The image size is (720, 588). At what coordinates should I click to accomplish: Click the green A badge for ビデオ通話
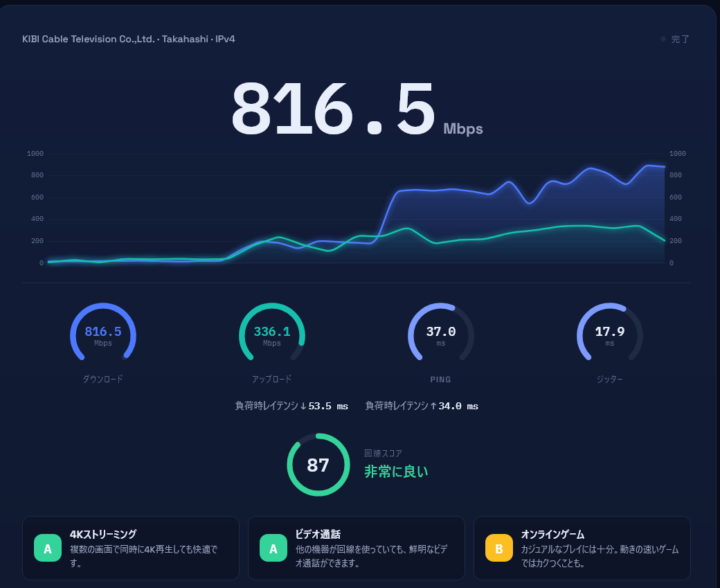click(273, 548)
